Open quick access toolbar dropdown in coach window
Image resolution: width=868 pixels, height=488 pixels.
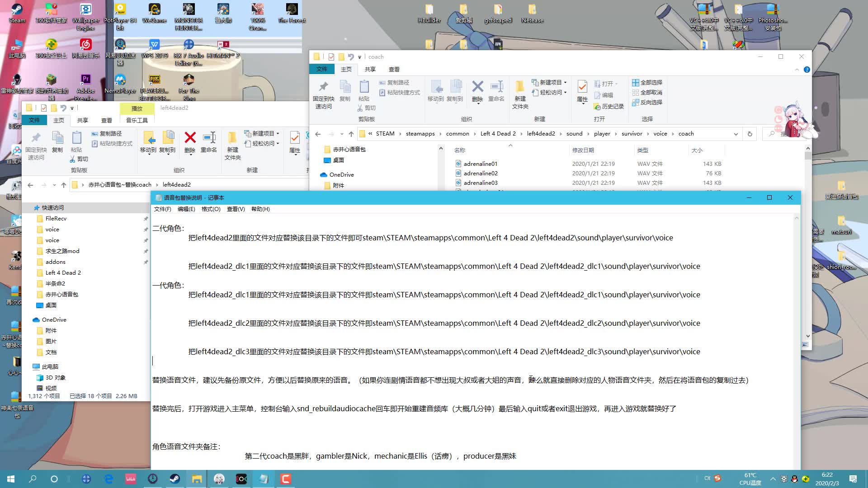click(360, 57)
